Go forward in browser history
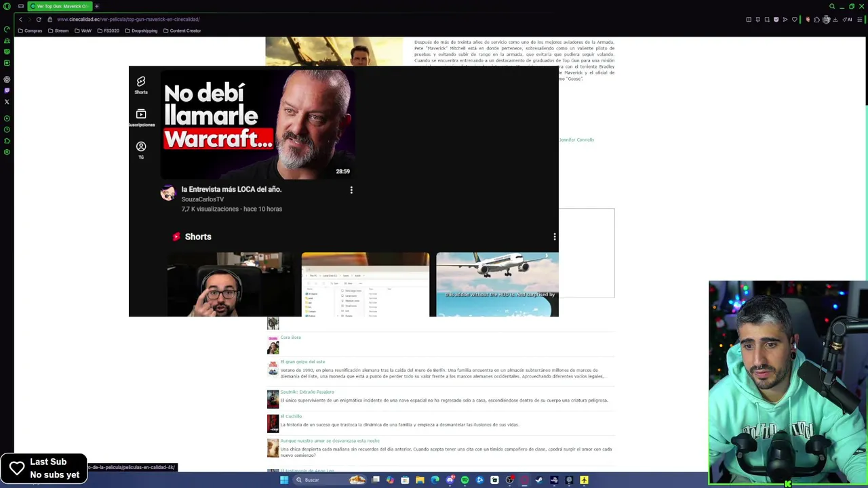 pyautogui.click(x=29, y=19)
